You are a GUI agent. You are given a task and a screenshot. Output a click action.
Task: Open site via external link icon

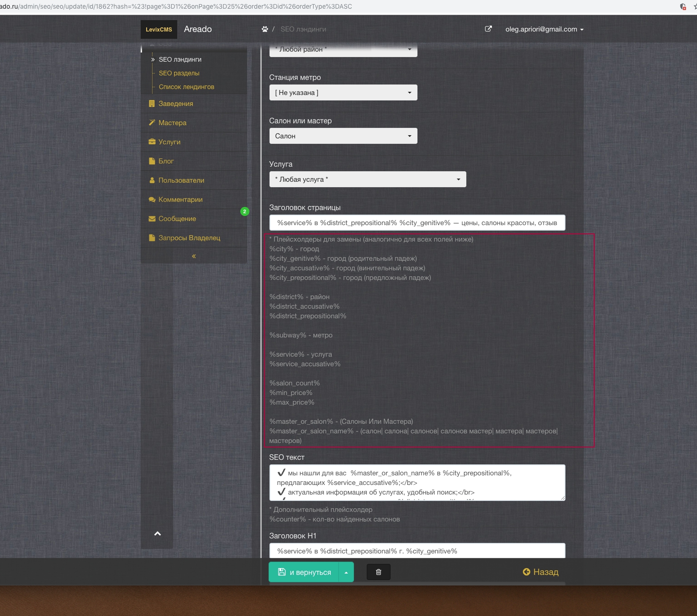tap(488, 29)
